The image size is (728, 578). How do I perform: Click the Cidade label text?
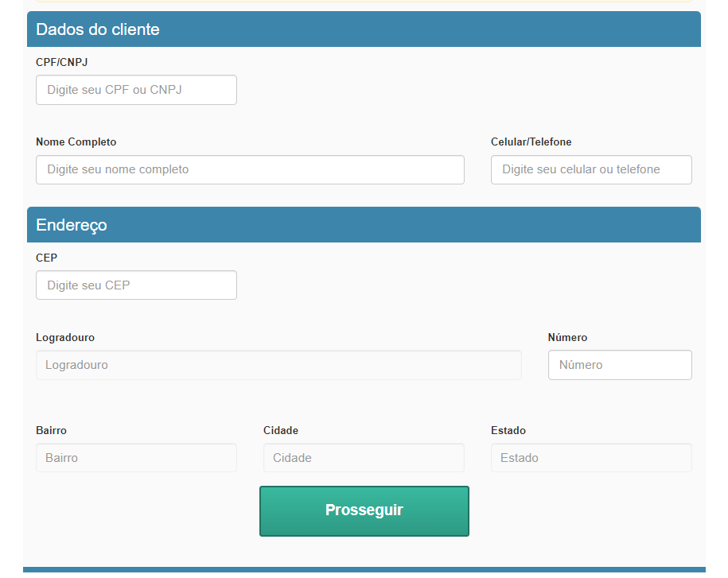point(281,431)
